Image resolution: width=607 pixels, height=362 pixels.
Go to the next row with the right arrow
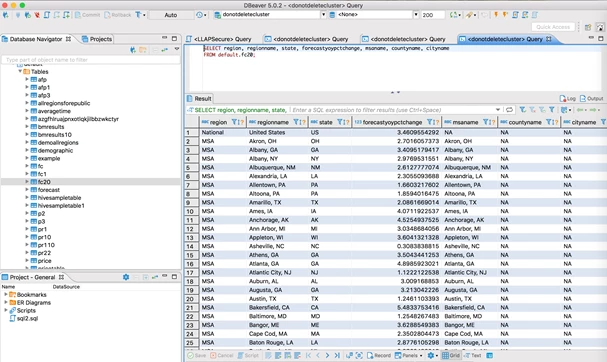pyautogui.click(x=328, y=355)
